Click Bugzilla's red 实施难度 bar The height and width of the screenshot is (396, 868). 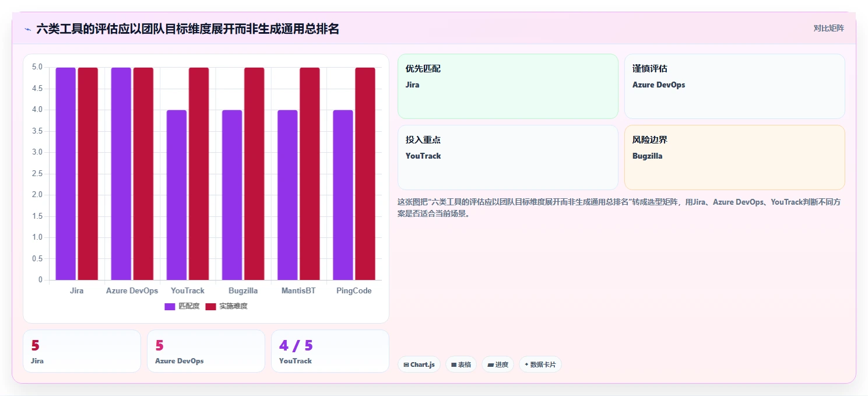point(254,174)
